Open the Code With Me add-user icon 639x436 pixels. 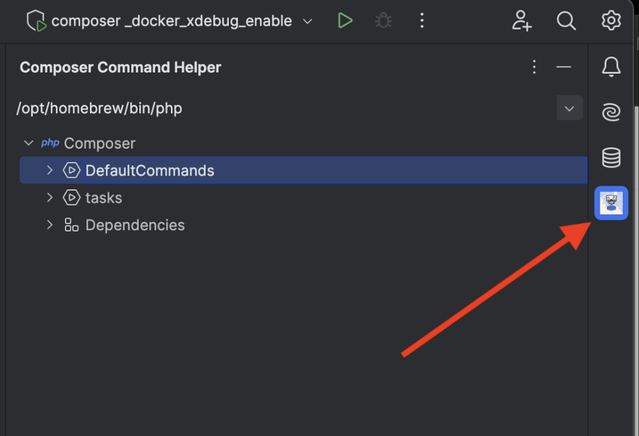[x=522, y=20]
